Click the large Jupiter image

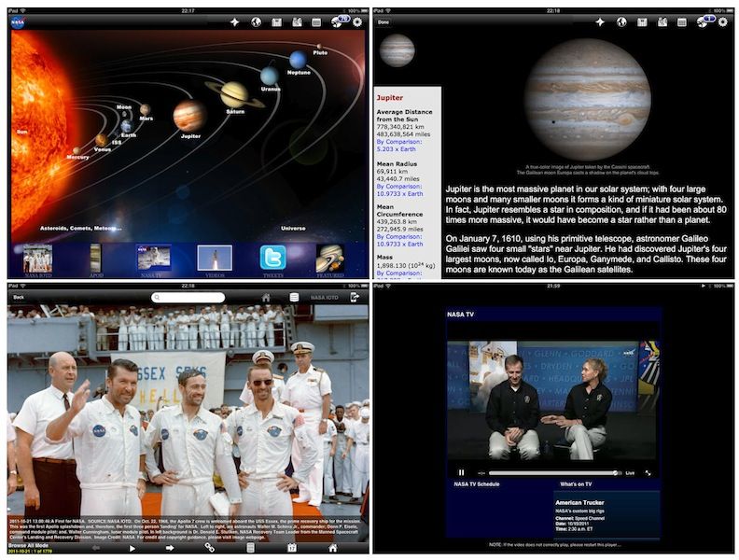click(588, 100)
